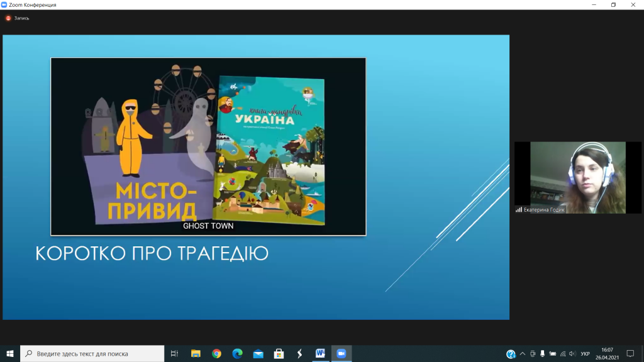644x362 pixels.
Task: Open the volume speaker tray icon
Action: (x=572, y=354)
